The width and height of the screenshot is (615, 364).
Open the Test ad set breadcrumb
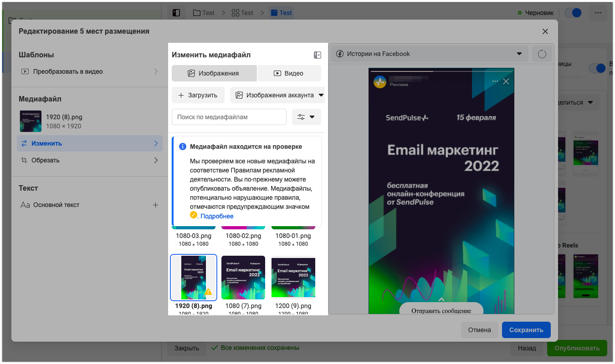(x=242, y=13)
